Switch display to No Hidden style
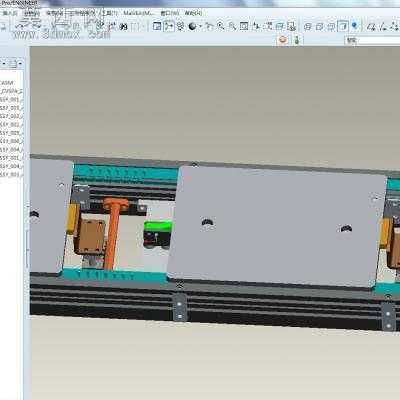Viewport: 400px width, 400px height. click(x=331, y=26)
